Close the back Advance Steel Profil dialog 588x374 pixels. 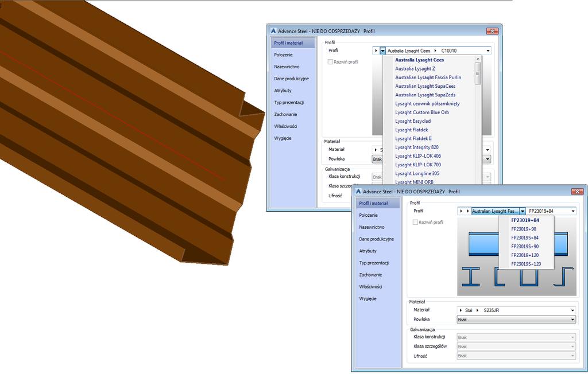click(492, 31)
